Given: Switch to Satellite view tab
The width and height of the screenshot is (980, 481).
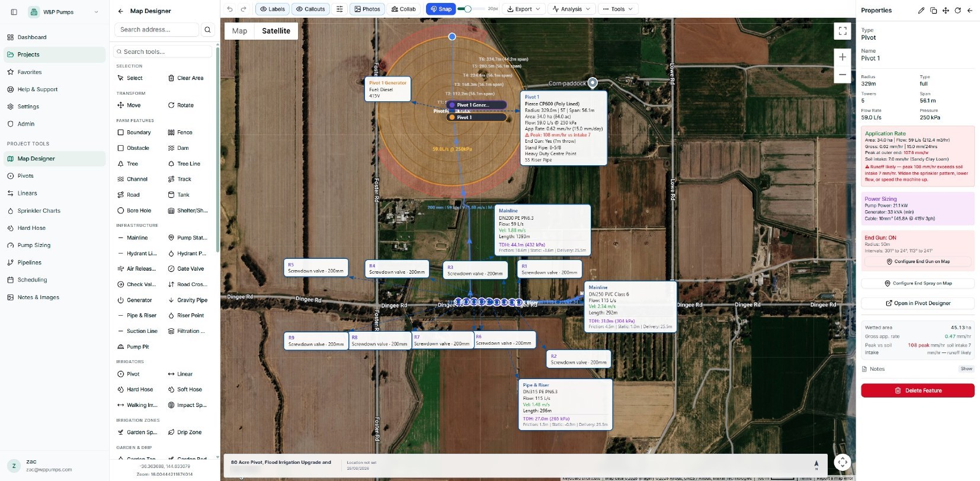Looking at the screenshot, I should [276, 31].
